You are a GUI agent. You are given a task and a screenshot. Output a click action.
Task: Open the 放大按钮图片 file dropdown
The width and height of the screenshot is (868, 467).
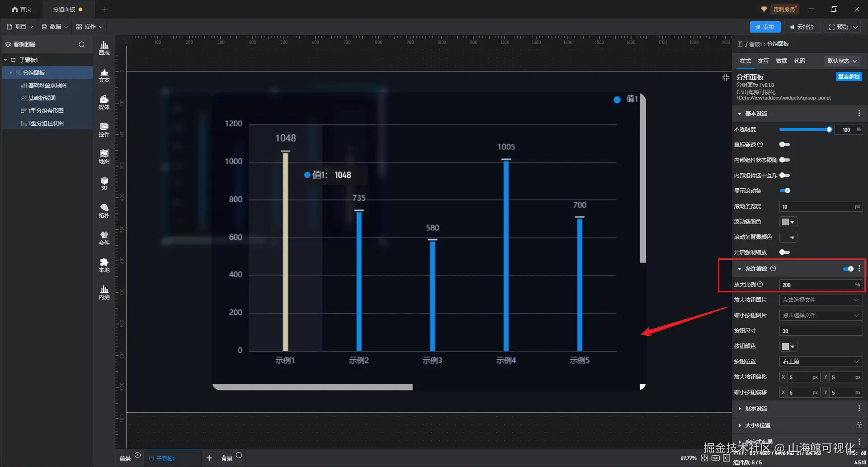(x=821, y=300)
